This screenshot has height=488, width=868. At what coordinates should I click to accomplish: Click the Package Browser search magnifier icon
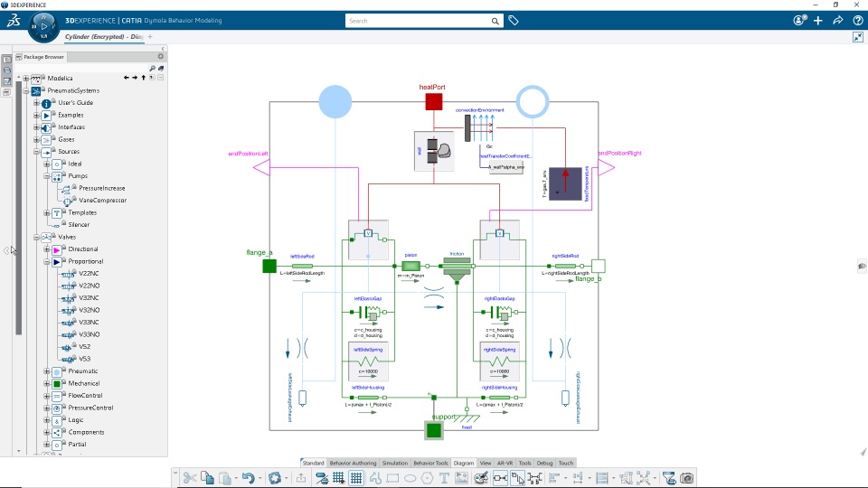pos(152,68)
